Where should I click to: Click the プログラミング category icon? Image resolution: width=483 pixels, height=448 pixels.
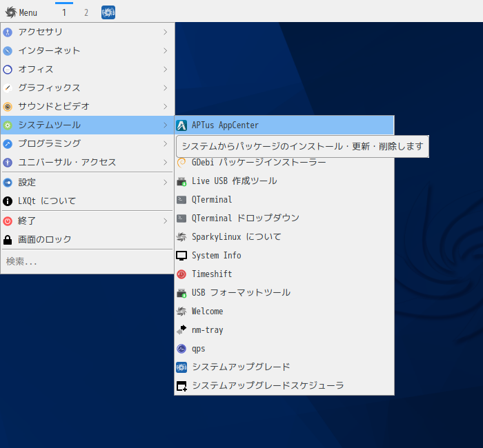click(x=8, y=143)
